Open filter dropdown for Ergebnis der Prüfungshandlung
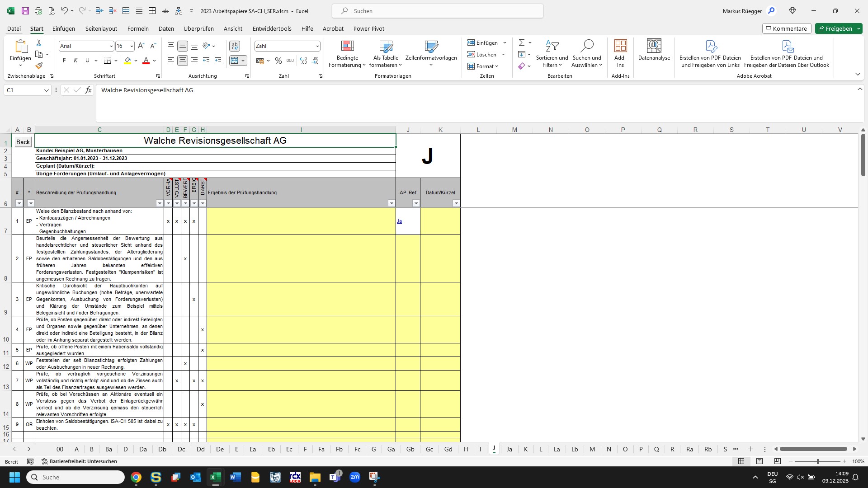Image resolution: width=868 pixels, height=488 pixels. [392, 203]
